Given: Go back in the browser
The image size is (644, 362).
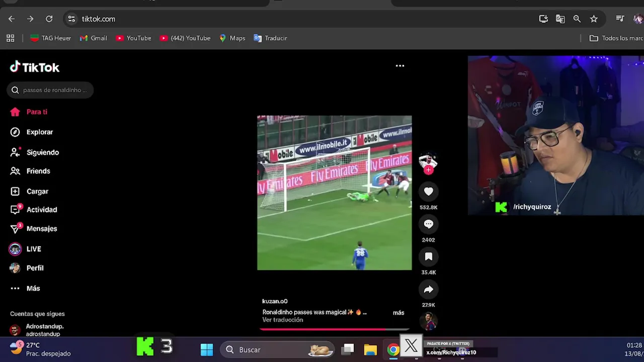Looking at the screenshot, I should (12, 19).
